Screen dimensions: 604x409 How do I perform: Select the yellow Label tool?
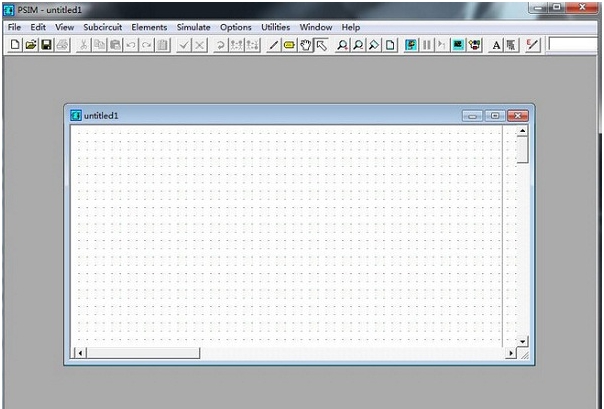[x=290, y=45]
